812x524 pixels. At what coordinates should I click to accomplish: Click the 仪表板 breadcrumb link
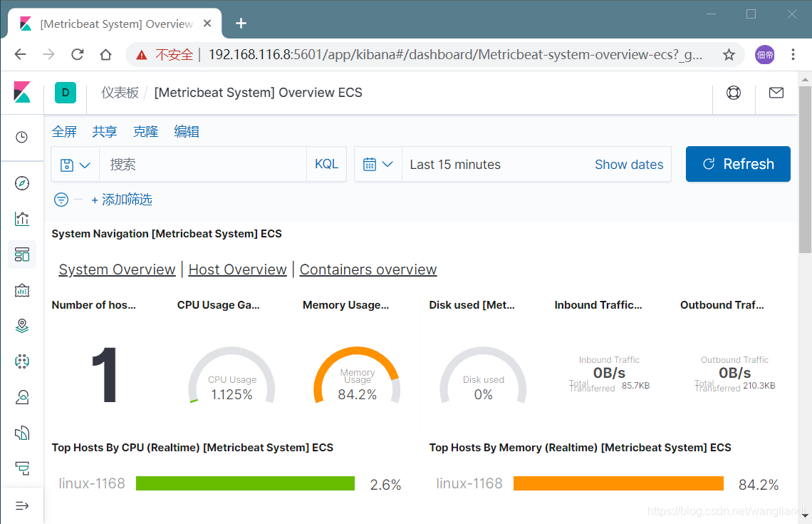pos(120,93)
